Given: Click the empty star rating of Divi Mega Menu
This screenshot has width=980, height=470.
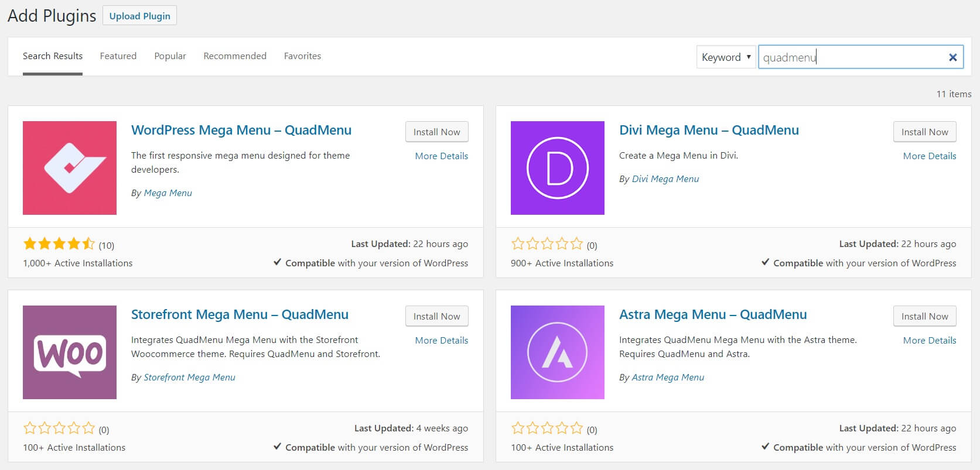Looking at the screenshot, I should tap(547, 244).
